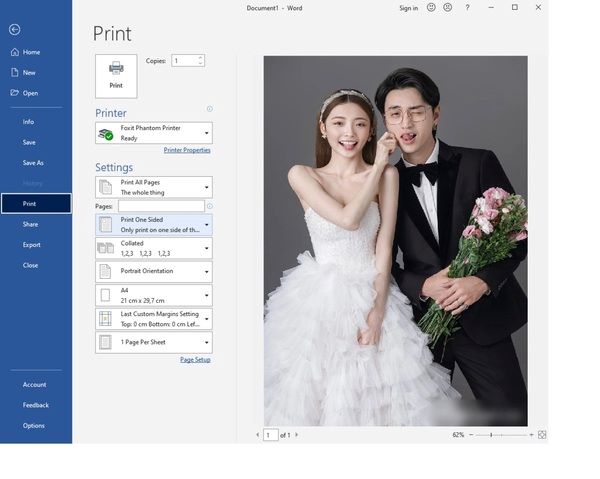
Task: Click the zoom in plus icon
Action: [530, 435]
